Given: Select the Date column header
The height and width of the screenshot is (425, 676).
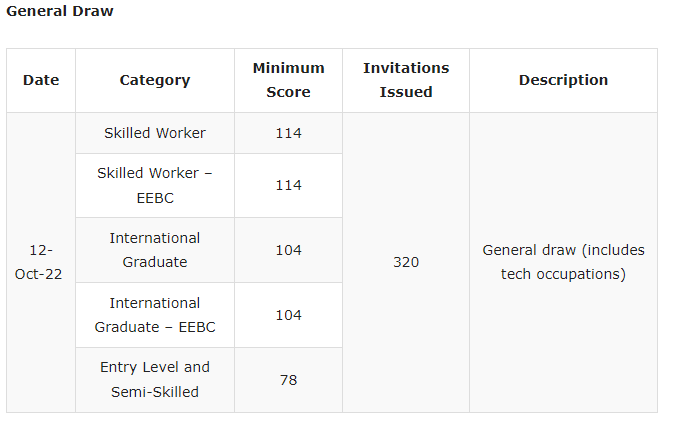Looking at the screenshot, I should (41, 80).
